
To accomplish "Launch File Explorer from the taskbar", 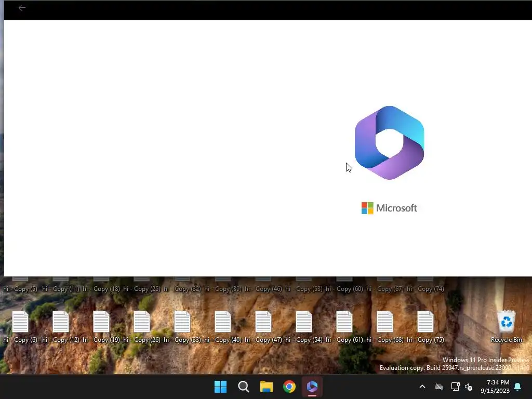I will tap(267, 387).
